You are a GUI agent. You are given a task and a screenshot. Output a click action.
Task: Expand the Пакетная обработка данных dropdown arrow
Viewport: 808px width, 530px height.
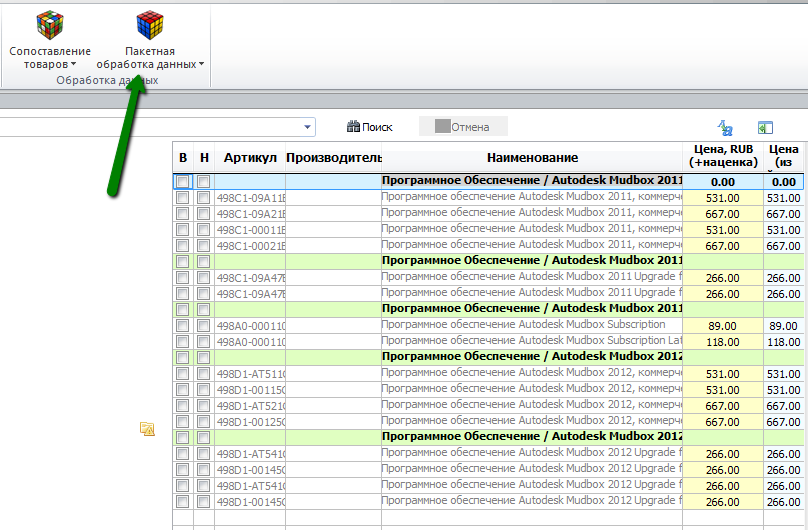[201, 64]
